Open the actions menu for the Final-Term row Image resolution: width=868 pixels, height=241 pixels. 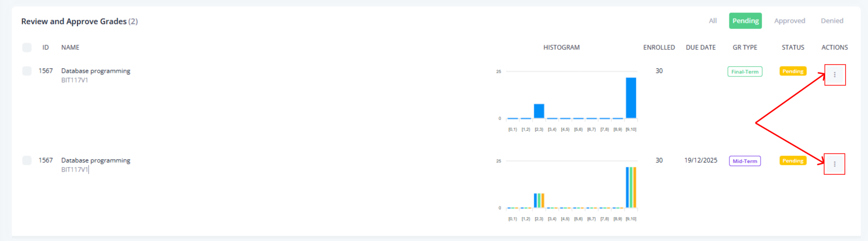(x=834, y=75)
